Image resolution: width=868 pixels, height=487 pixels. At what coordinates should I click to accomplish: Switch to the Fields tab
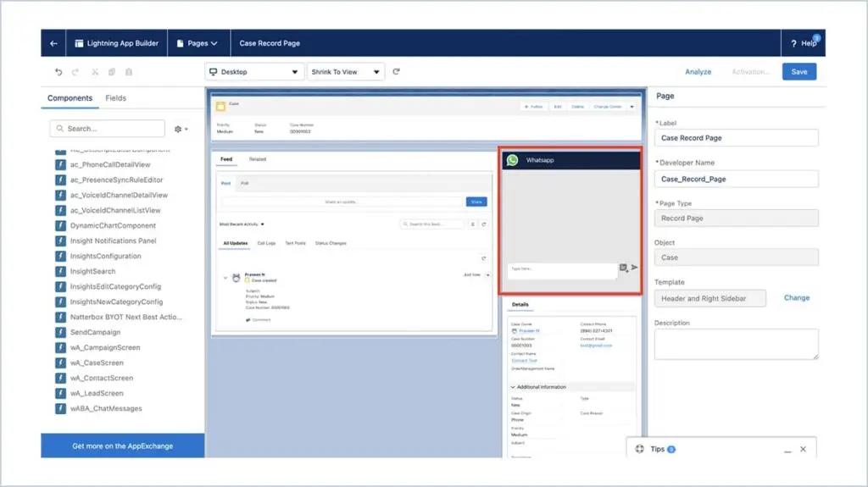coord(115,98)
